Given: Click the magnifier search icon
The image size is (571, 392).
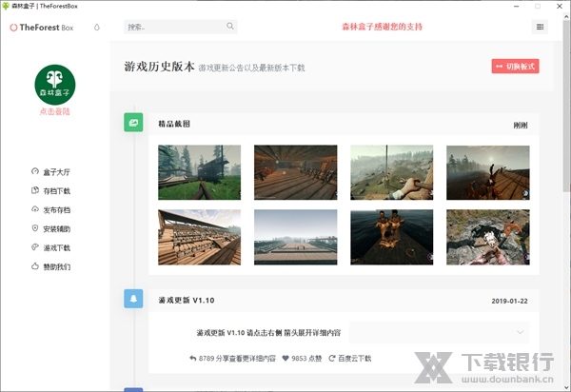Looking at the screenshot, I should pyautogui.click(x=230, y=27).
